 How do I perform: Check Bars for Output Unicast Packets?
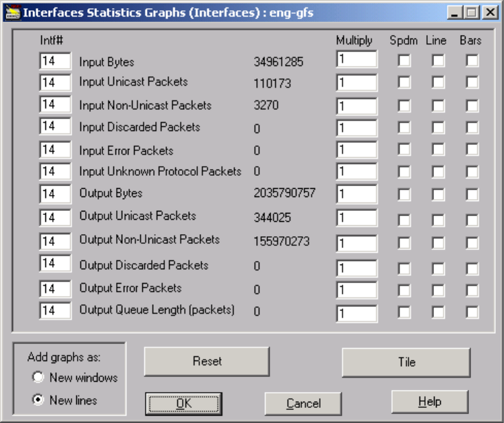[x=472, y=220]
